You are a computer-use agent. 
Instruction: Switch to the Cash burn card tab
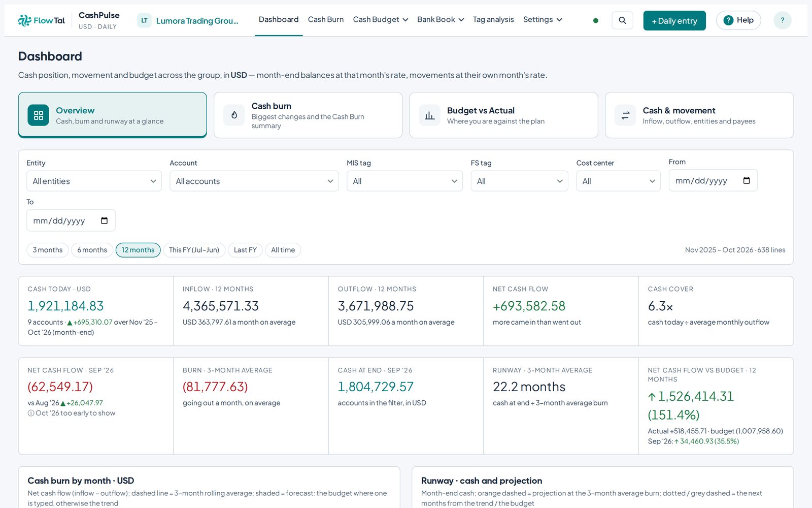pyautogui.click(x=308, y=115)
